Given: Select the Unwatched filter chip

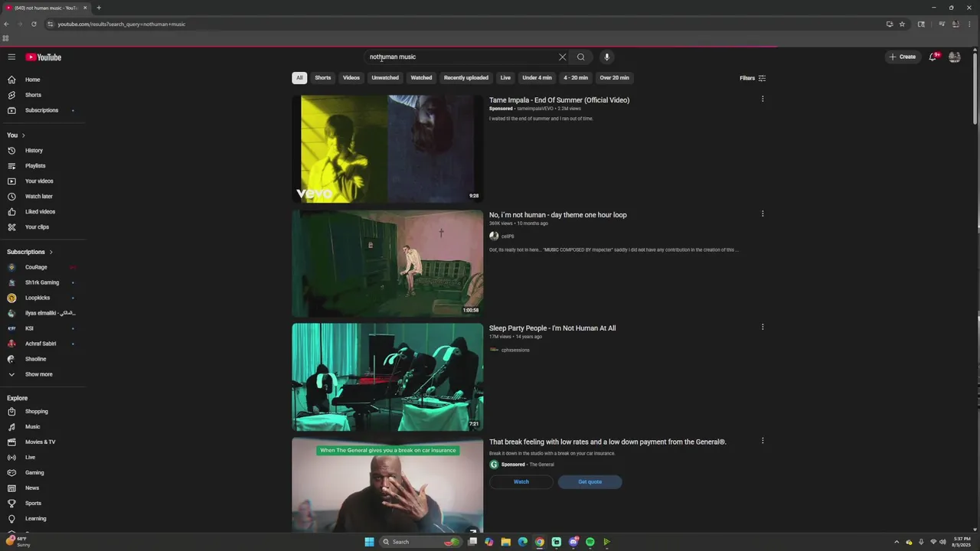Looking at the screenshot, I should tap(385, 78).
